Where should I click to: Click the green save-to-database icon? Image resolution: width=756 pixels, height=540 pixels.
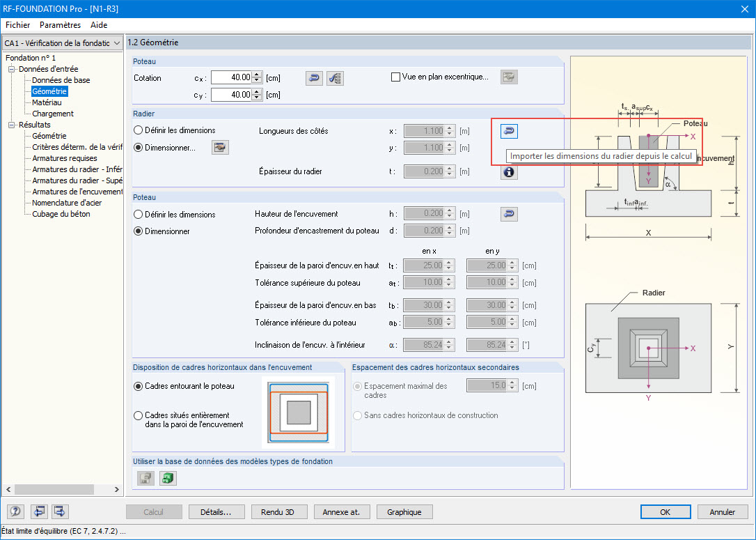[167, 478]
